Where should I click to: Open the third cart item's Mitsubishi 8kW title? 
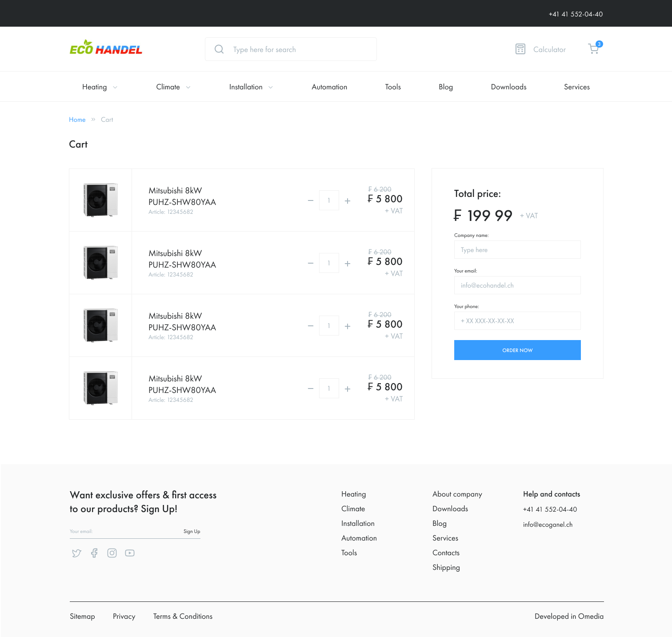point(182,321)
